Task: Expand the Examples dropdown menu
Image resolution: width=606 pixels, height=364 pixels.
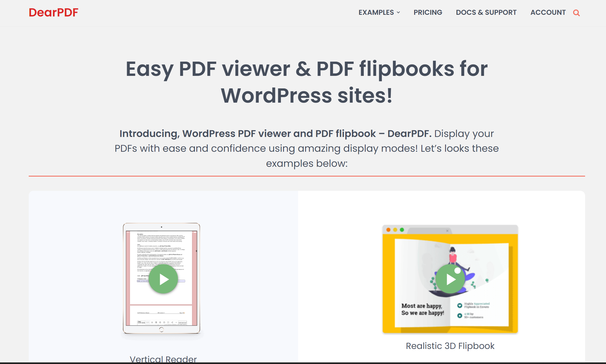Action: pyautogui.click(x=379, y=13)
